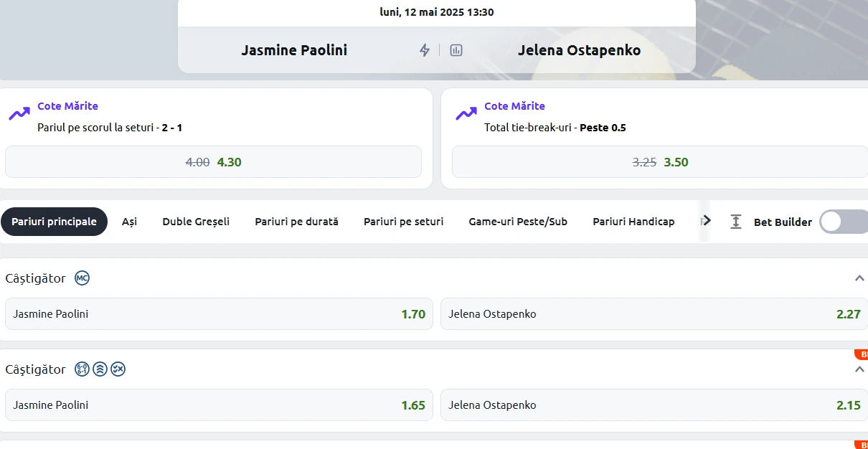This screenshot has width=868, height=449.
Task: Pick Jelena Ostapenko at odds 2.27
Action: (x=654, y=314)
